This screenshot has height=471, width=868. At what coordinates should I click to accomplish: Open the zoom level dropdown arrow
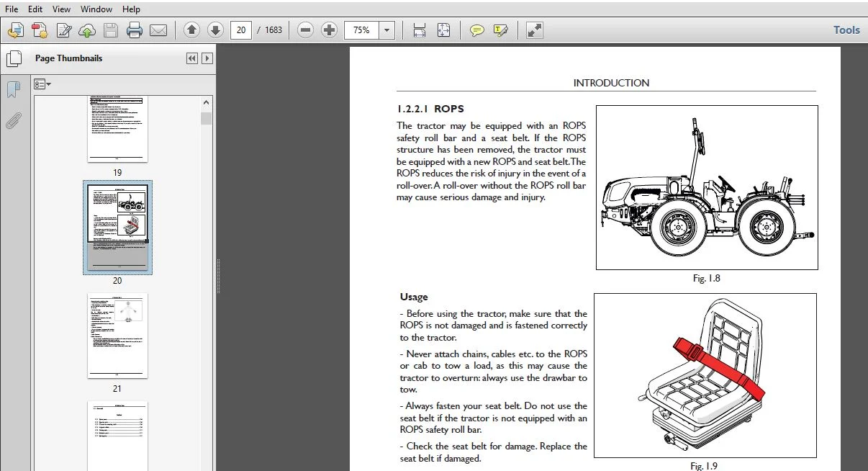pyautogui.click(x=387, y=30)
